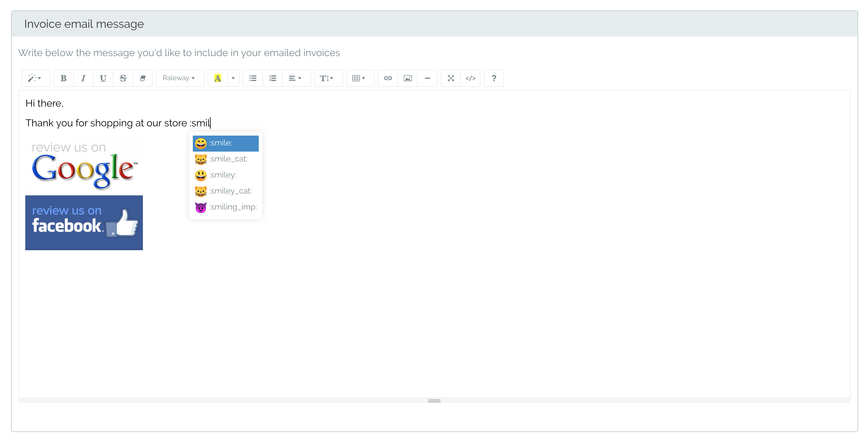This screenshot has width=868, height=440.
Task: Open the Raleway font family dropdown
Action: point(180,78)
